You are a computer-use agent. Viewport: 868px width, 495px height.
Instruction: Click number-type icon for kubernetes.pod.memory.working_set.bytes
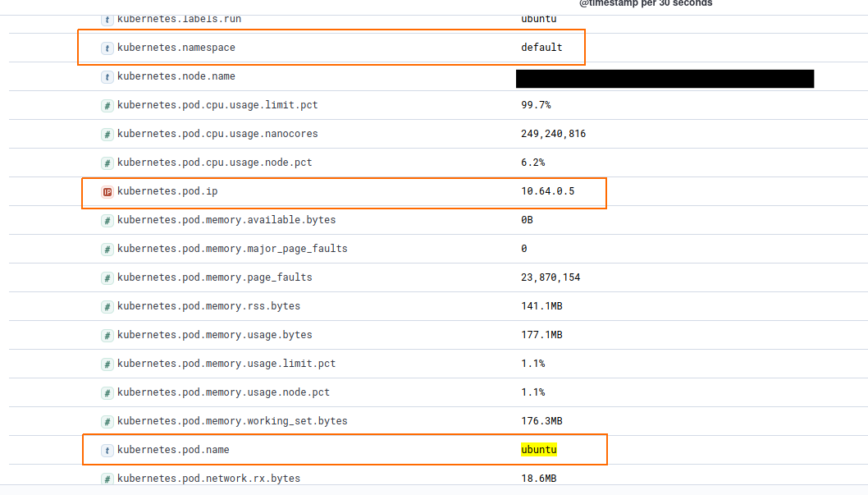(107, 423)
